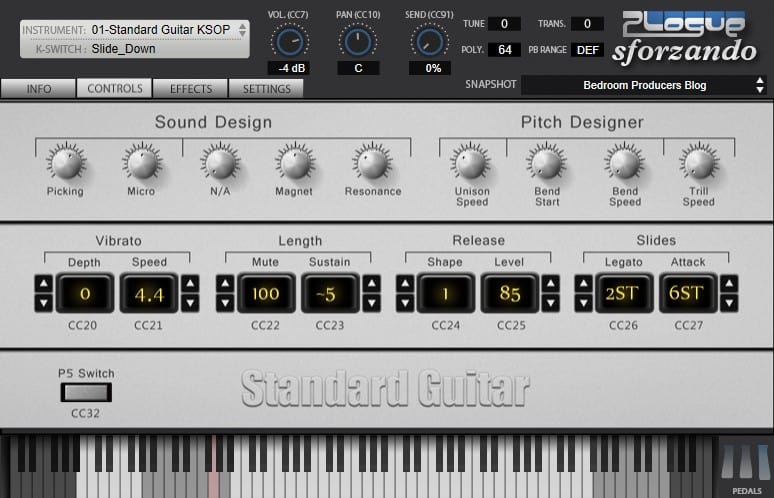Click the Resonance knob
774x498 pixels.
click(x=372, y=162)
